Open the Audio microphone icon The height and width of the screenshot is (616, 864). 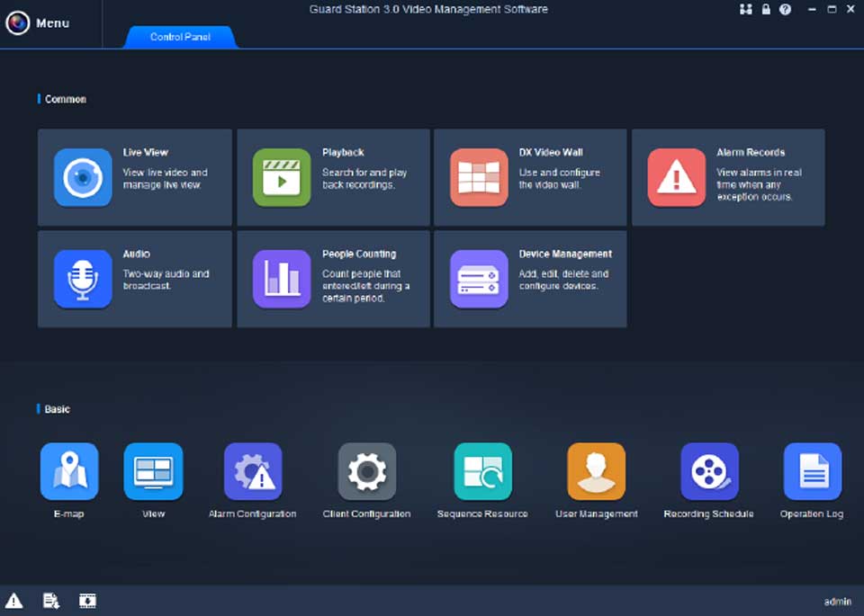(x=83, y=279)
